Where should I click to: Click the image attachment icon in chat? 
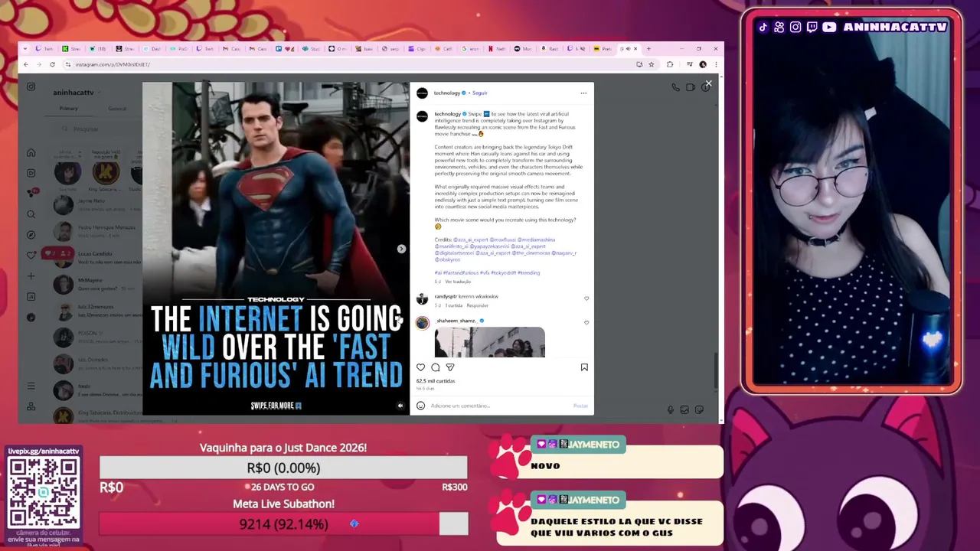point(684,410)
